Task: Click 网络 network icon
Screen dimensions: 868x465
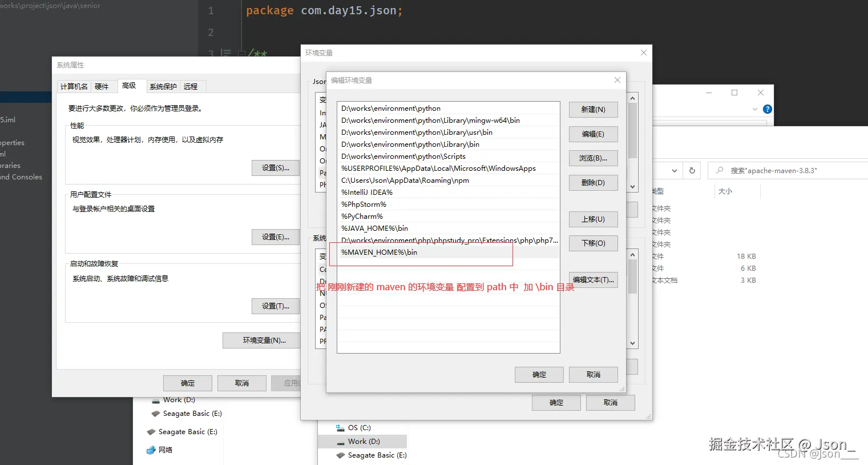Action: pyautogui.click(x=151, y=450)
